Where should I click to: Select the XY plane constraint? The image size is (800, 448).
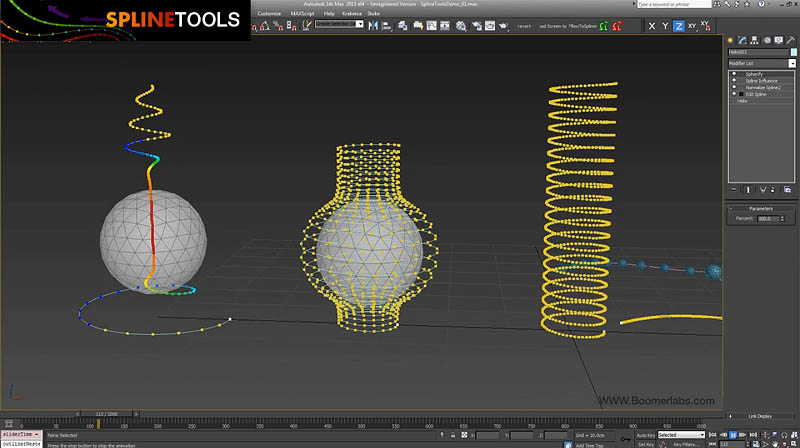(692, 26)
